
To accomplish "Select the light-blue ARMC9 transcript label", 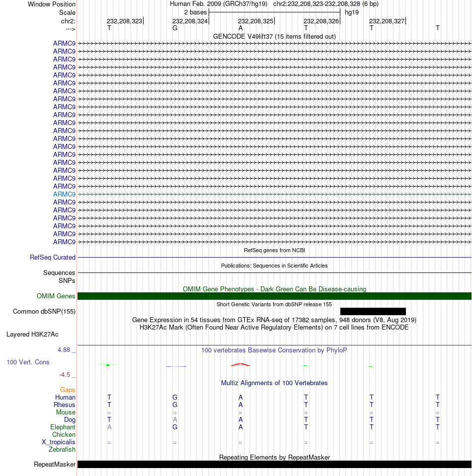I will point(64,194).
